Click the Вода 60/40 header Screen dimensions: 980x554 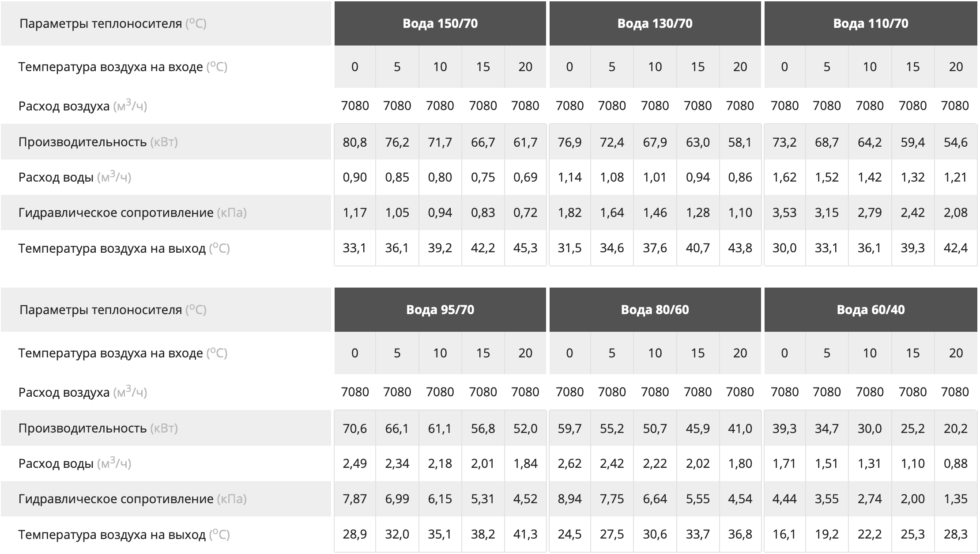(x=871, y=310)
